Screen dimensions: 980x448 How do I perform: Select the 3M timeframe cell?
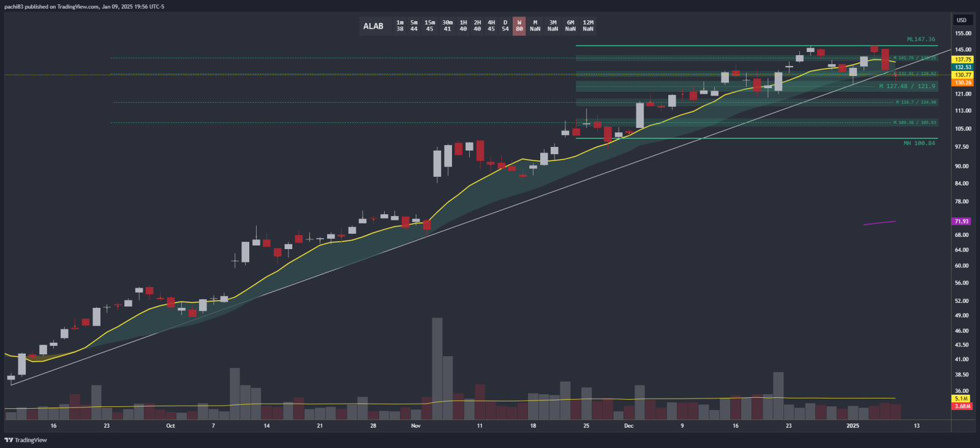[x=553, y=26]
